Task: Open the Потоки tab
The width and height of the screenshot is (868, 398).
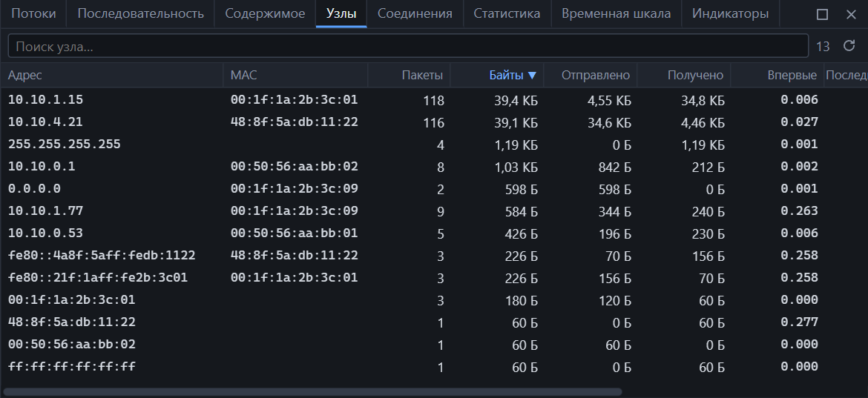Action: [x=33, y=14]
